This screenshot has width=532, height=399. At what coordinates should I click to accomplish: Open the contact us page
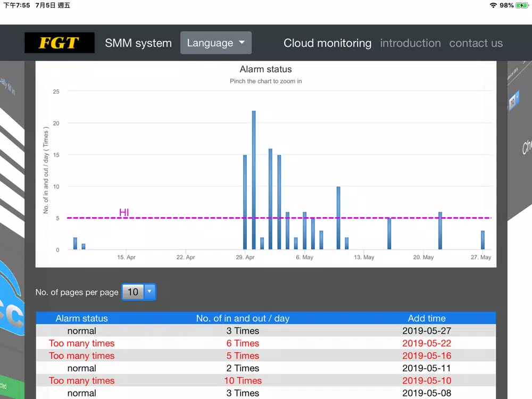pos(476,43)
